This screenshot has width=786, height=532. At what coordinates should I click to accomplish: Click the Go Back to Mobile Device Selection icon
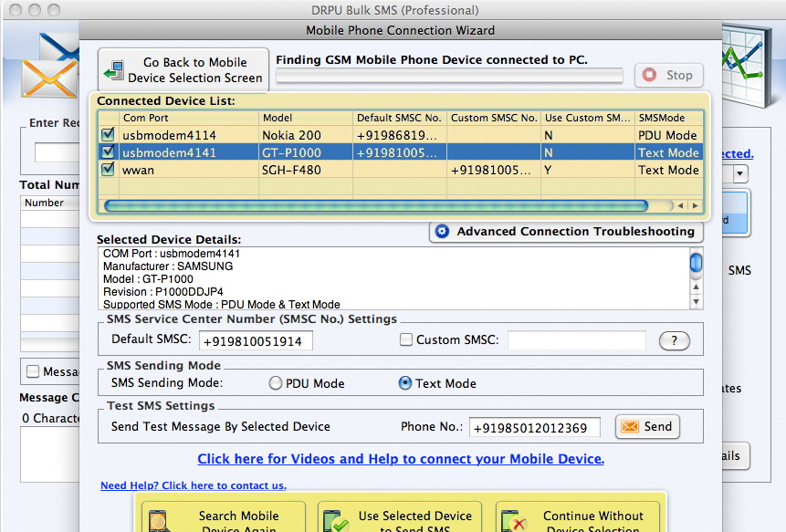[x=114, y=71]
